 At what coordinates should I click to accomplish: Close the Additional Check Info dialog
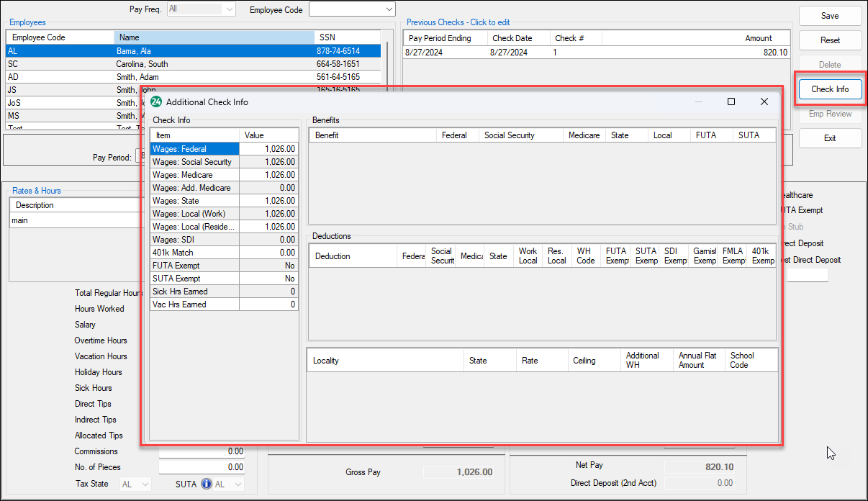pyautogui.click(x=764, y=102)
